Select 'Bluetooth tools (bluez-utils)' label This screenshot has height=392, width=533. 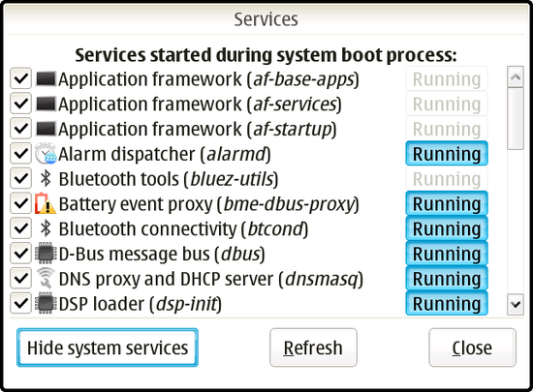pos(169,179)
